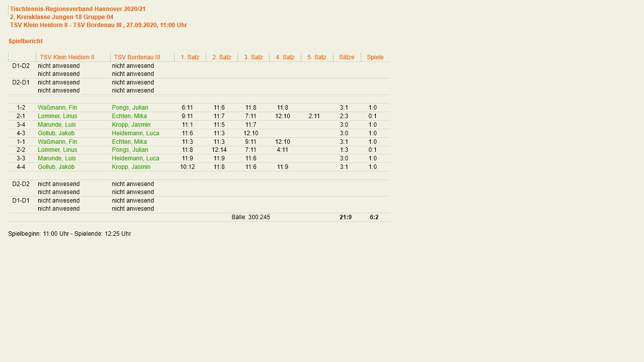Image resolution: width=644 pixels, height=362 pixels.
Task: Click Pongs, Julian in match 2-2 row
Action: 130,150
